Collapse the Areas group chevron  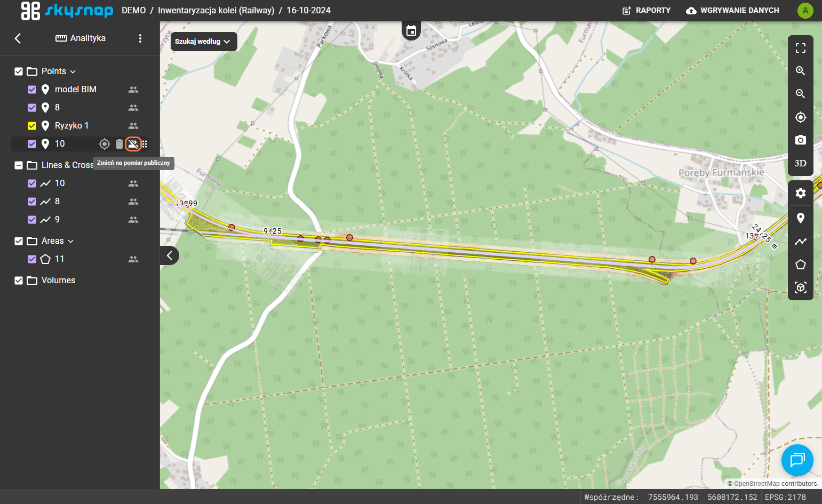(x=70, y=242)
